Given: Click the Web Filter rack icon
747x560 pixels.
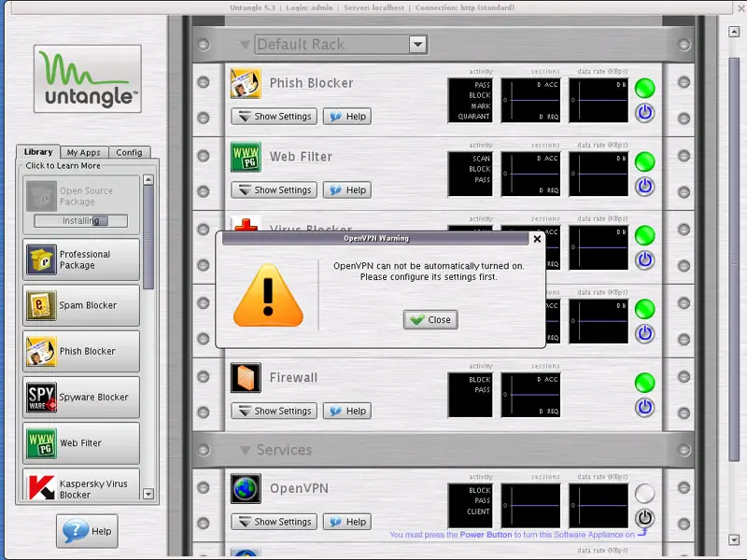Looking at the screenshot, I should [x=246, y=157].
